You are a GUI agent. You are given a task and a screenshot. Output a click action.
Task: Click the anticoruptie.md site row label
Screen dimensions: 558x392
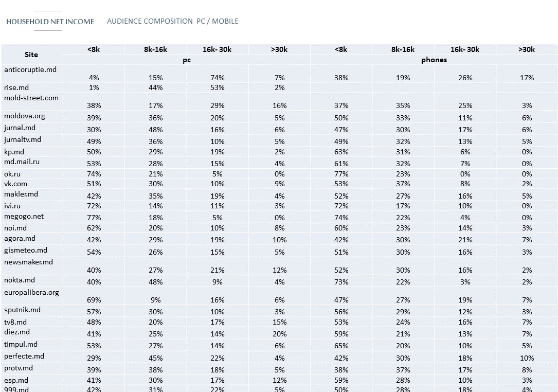click(x=30, y=69)
